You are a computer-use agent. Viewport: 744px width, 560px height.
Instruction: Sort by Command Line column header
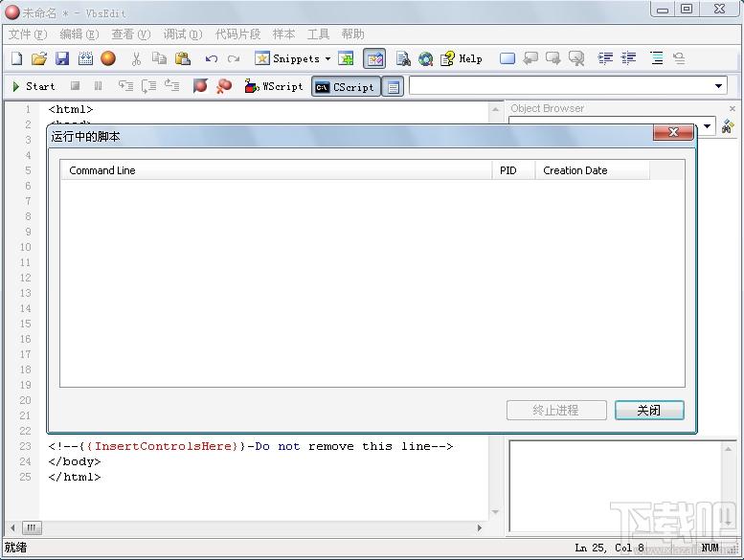tap(276, 170)
